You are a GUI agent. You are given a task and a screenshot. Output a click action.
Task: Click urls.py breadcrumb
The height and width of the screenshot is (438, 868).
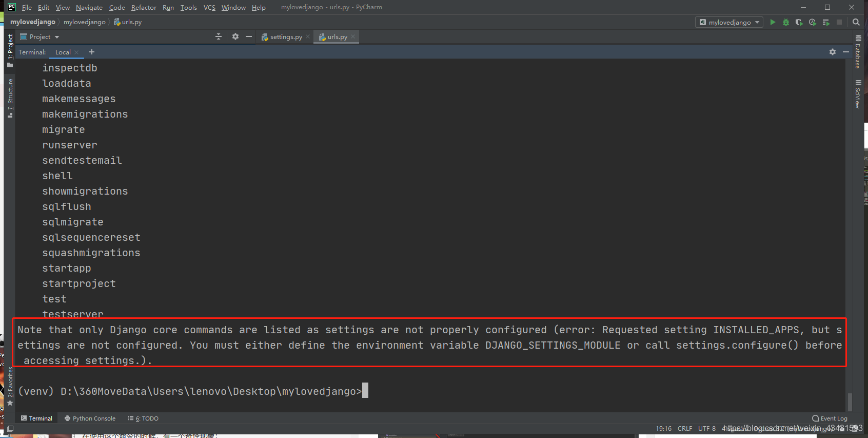[128, 22]
